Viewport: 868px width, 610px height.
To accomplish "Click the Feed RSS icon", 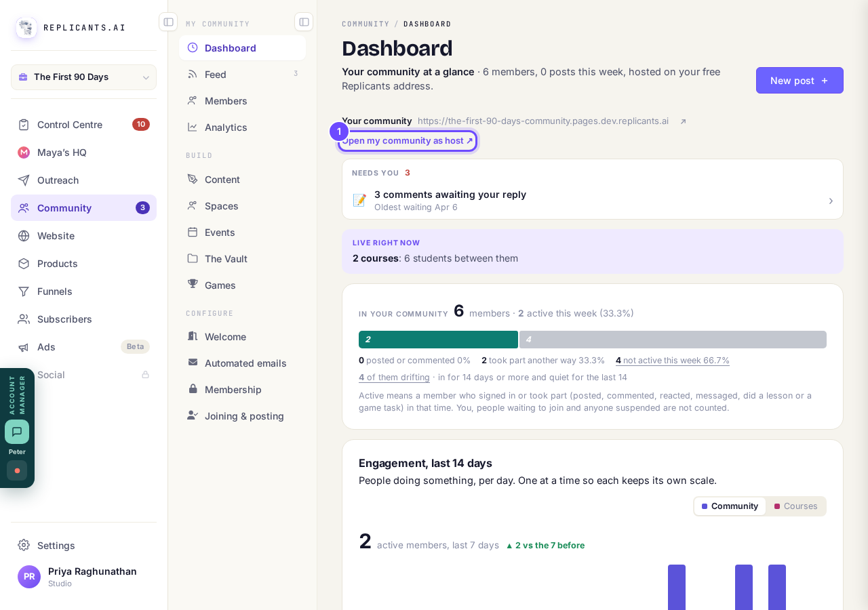I will tap(193, 75).
